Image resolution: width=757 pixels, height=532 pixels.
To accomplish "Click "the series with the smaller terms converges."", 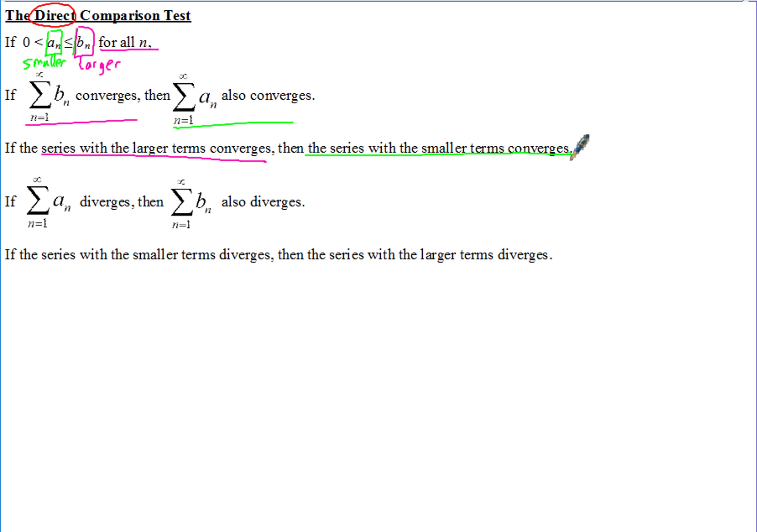I will pyautogui.click(x=439, y=148).
